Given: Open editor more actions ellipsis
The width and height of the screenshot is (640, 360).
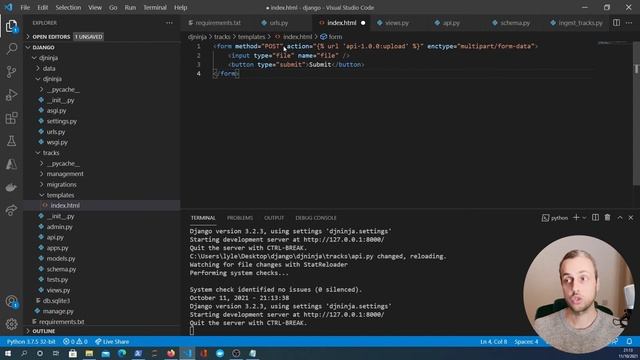Looking at the screenshot, I should (629, 23).
